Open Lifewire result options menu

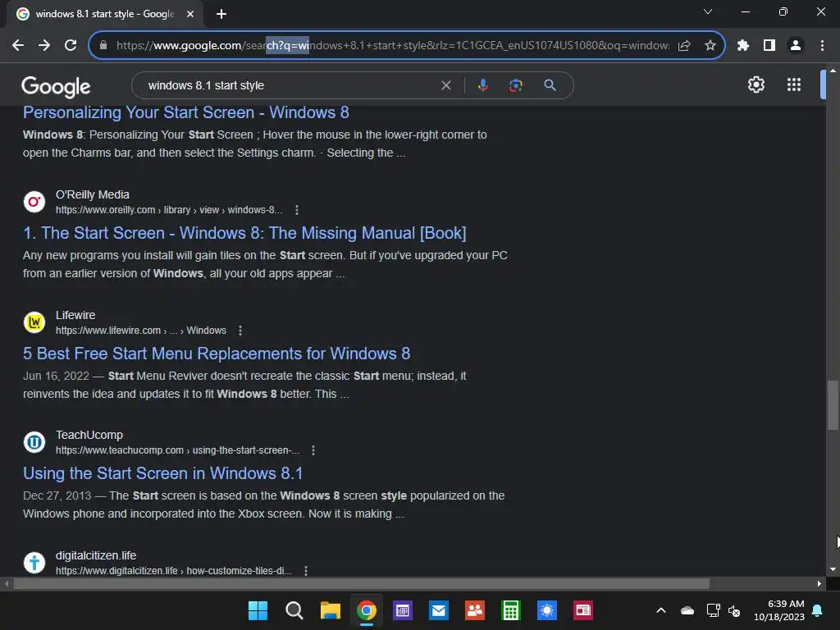click(240, 331)
